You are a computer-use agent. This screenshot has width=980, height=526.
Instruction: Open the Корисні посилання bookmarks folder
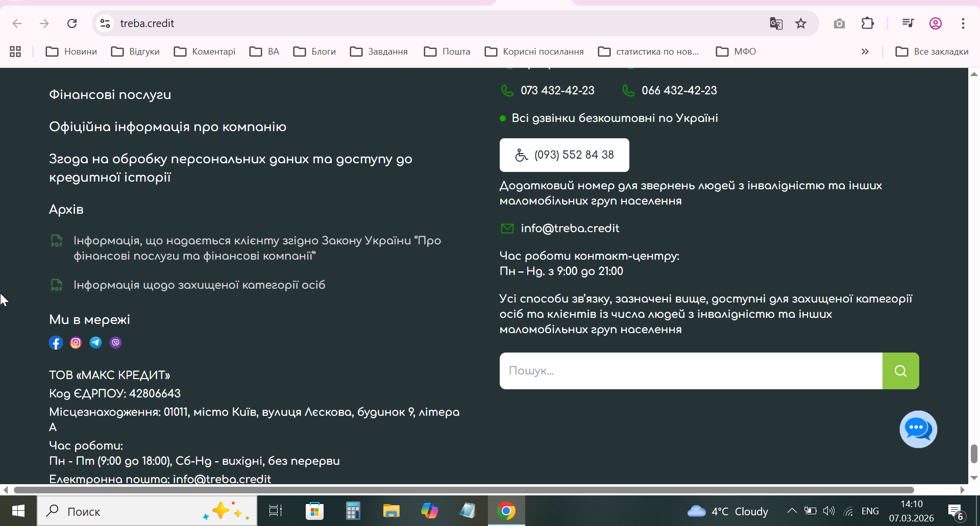pyautogui.click(x=534, y=52)
